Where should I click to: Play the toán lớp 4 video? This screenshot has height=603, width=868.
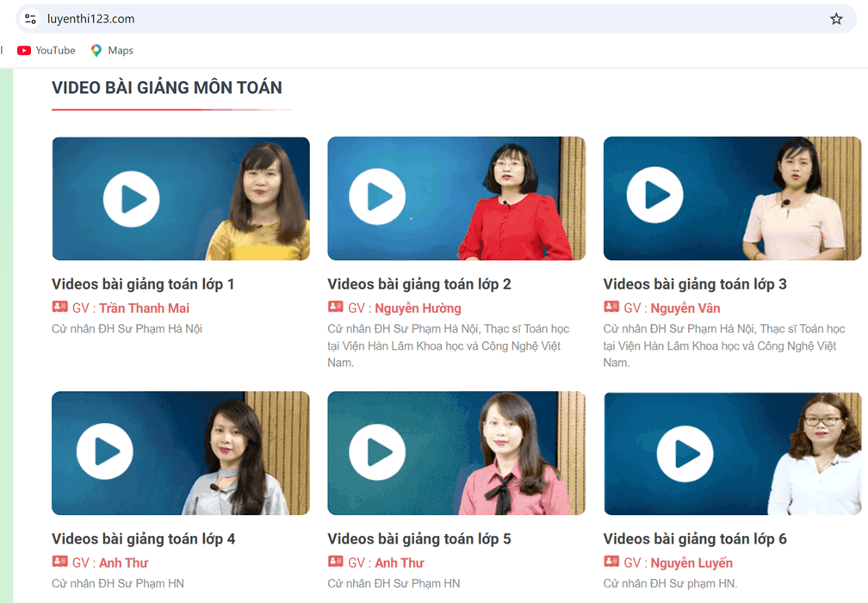point(105,451)
